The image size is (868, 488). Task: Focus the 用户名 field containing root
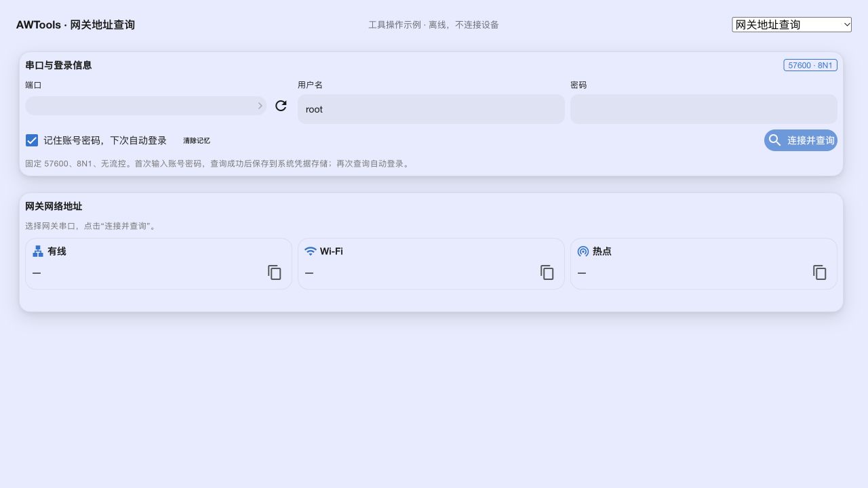(431, 109)
